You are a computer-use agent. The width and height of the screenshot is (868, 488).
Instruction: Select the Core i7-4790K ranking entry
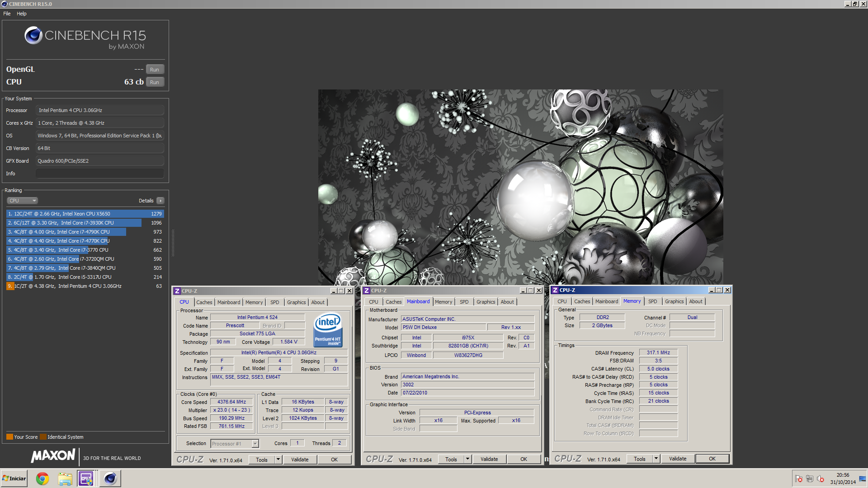85,232
